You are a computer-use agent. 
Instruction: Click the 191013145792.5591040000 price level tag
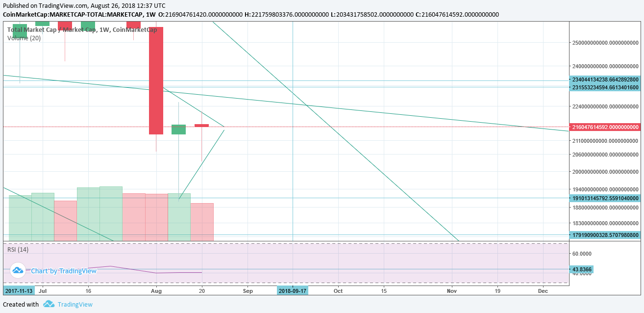[605, 198]
